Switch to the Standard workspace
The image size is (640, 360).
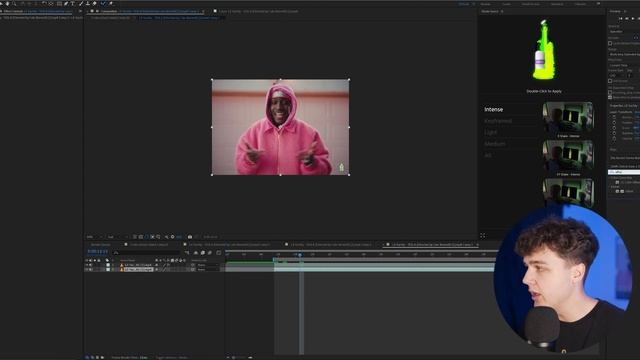pyautogui.click(x=557, y=4)
